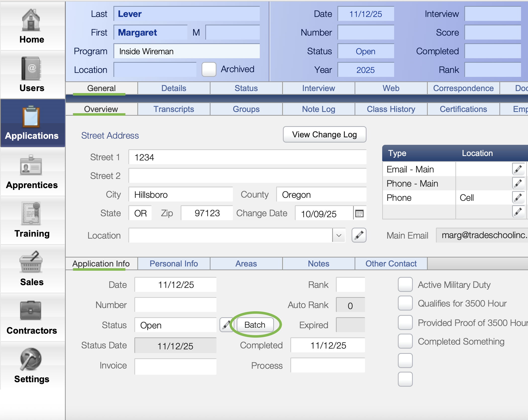Click the Zip field 97123
Screen dimensions: 528x420
(207, 213)
